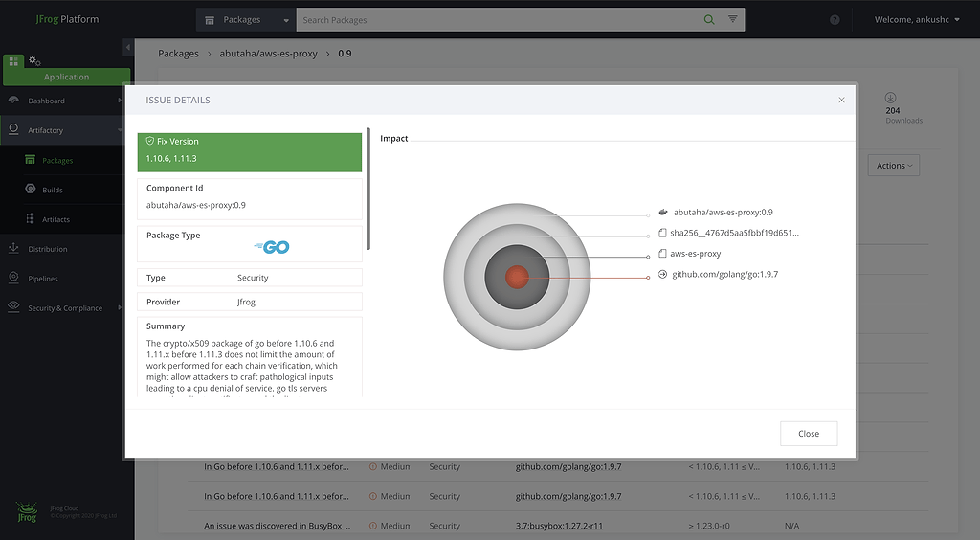
Task: Open Distribution in the sidebar
Action: pyautogui.click(x=48, y=249)
